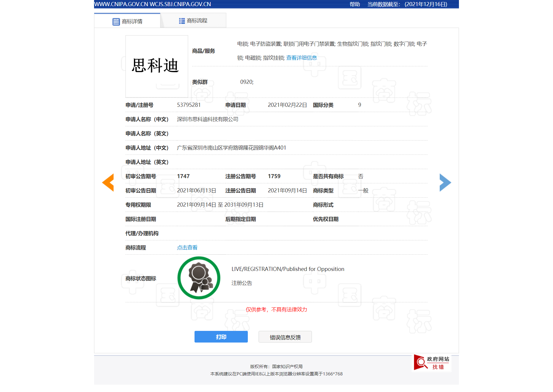Click the orange previous-record arrow
Image resolution: width=553 pixels, height=392 pixels.
(108, 182)
